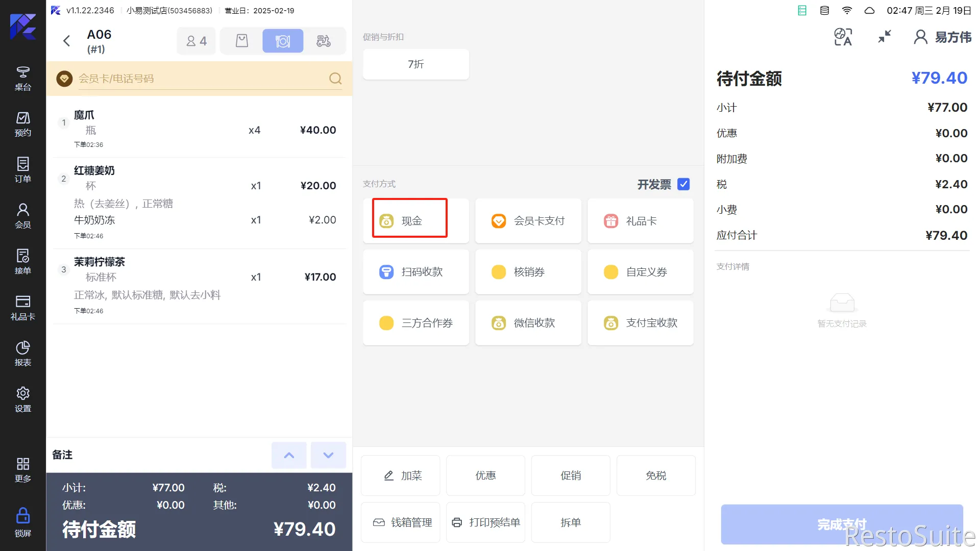Select 微信收款 WeChat payment
Viewport: 980px width, 551px height.
(528, 323)
